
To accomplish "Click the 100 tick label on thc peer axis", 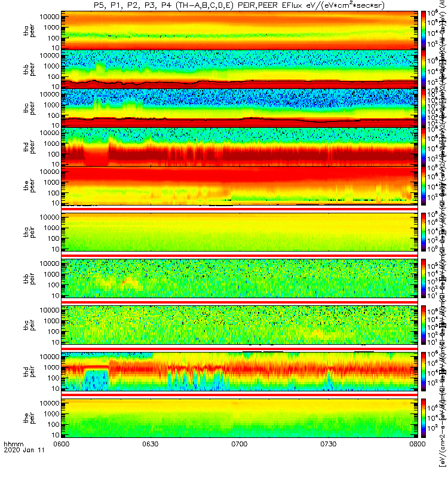I will (x=53, y=115).
